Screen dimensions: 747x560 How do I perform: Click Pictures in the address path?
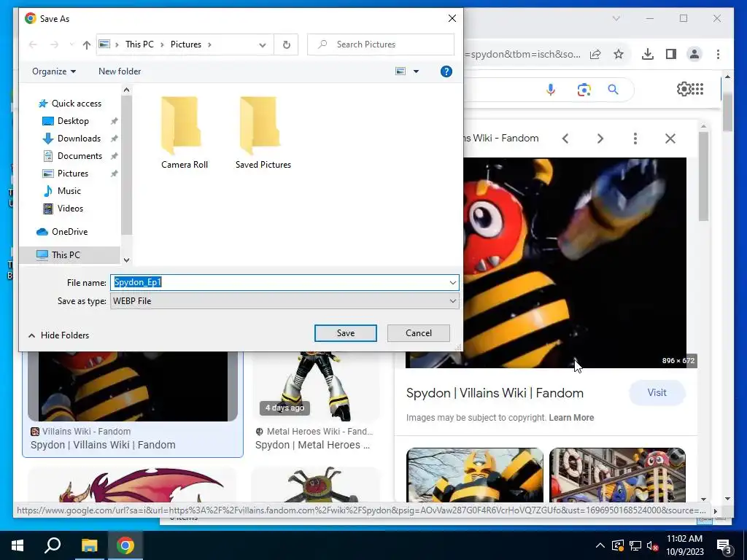(186, 44)
